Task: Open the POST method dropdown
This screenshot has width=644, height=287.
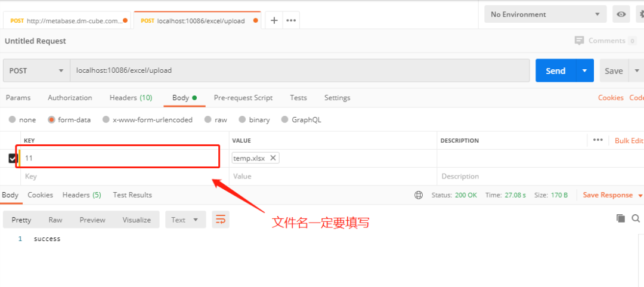Action: pos(36,70)
